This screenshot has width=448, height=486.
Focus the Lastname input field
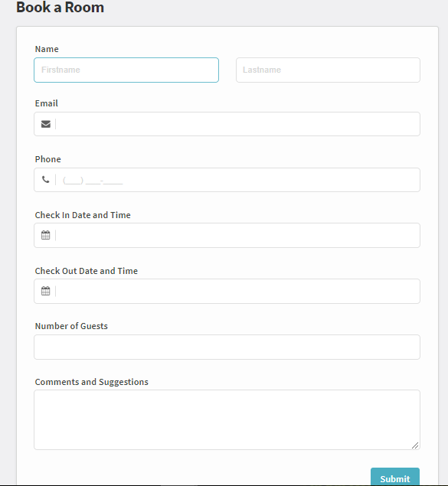[328, 70]
